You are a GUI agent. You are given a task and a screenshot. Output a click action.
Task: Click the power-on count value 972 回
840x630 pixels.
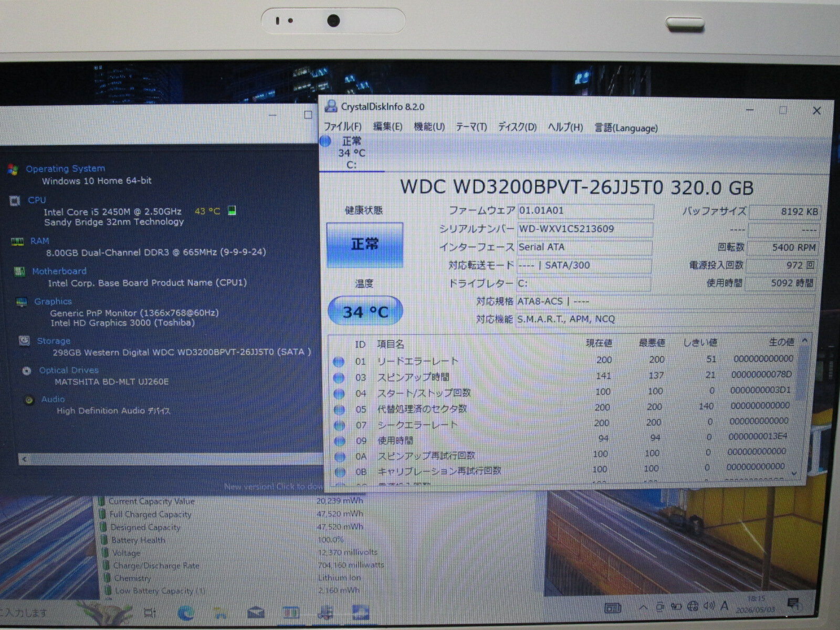point(782,265)
